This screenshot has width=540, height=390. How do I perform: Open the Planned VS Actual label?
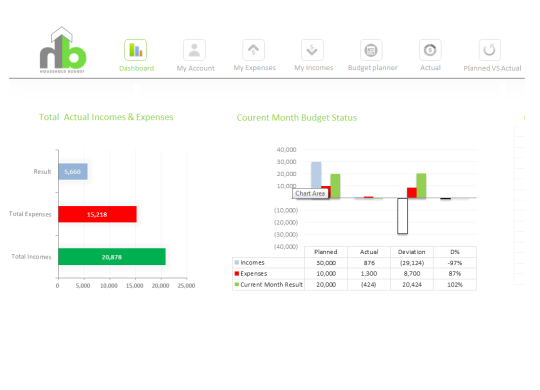pos(492,68)
